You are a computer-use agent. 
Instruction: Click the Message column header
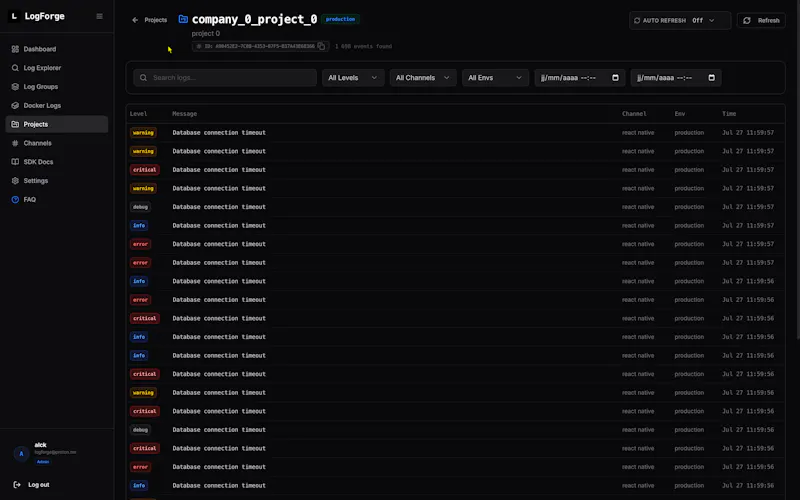[185, 114]
